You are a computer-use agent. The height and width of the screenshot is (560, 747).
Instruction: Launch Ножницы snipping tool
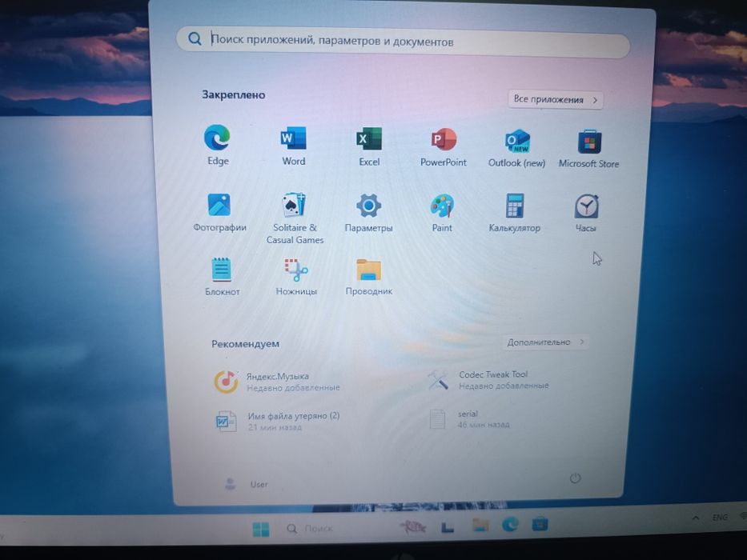(296, 276)
